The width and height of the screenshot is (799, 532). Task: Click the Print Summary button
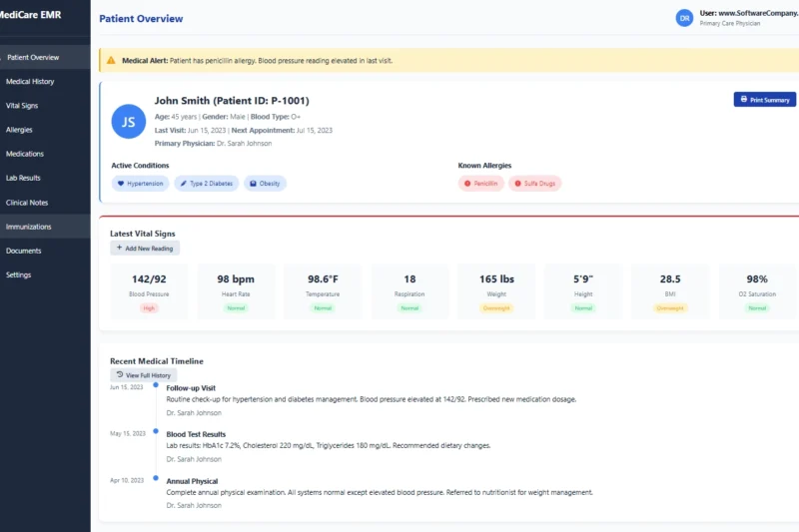point(764,99)
